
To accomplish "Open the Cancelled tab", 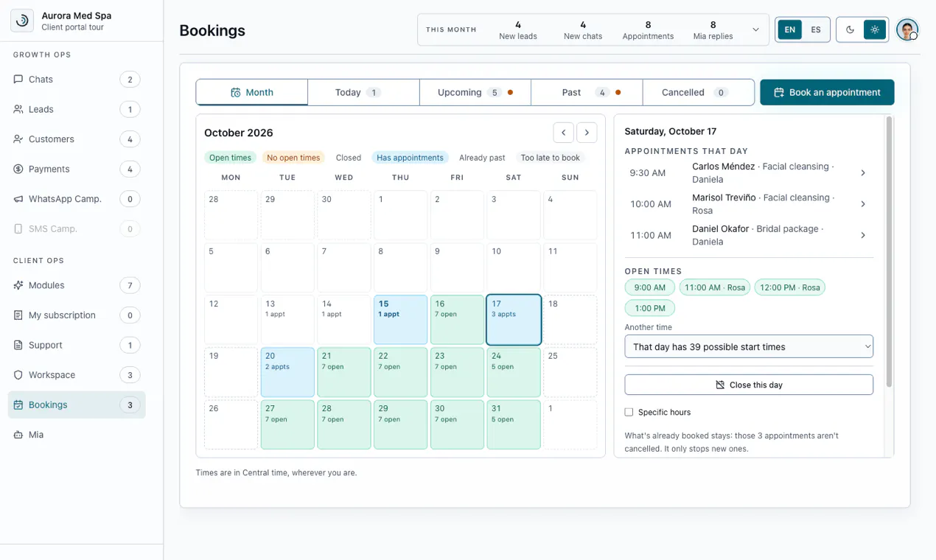I will point(698,92).
